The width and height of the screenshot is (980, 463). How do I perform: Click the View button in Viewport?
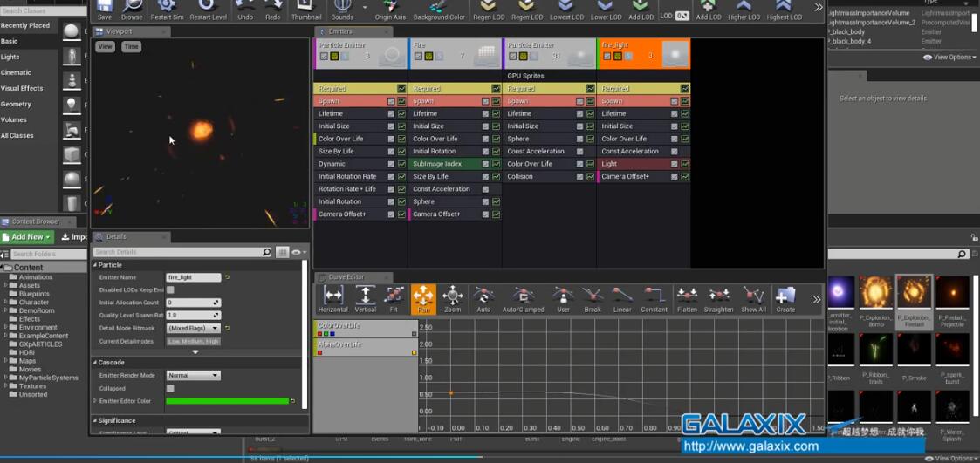105,46
